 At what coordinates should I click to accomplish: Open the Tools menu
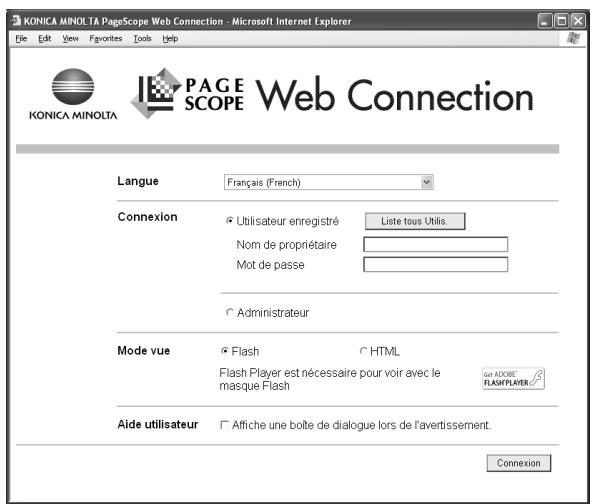point(142,39)
